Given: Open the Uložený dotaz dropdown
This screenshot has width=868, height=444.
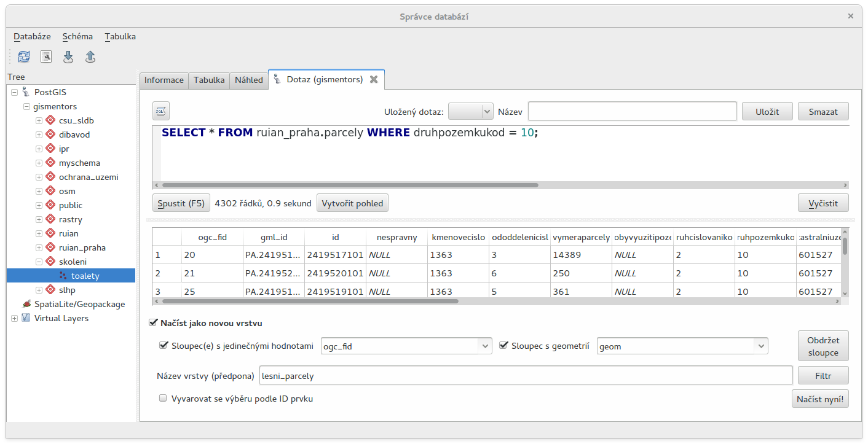Looking at the screenshot, I should (x=471, y=111).
